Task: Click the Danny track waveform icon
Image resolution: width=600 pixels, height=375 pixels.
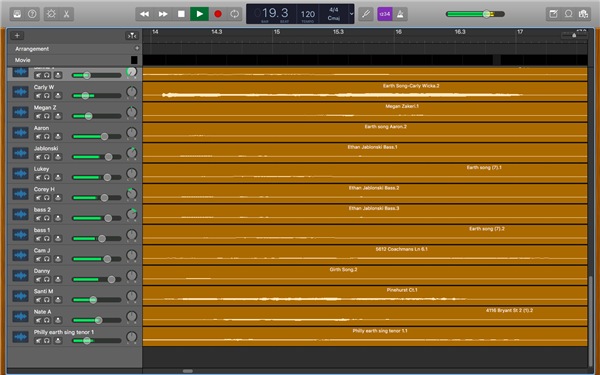Action: tap(20, 276)
